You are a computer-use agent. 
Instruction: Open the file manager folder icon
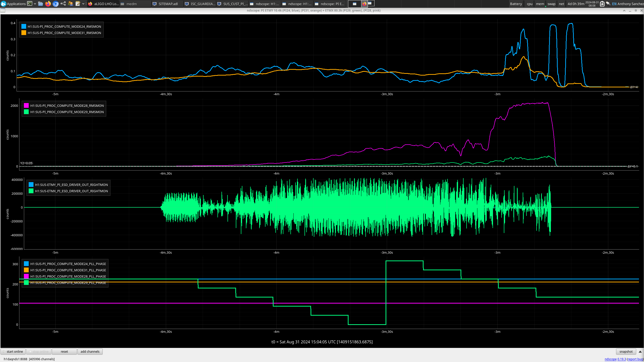[x=41, y=4]
